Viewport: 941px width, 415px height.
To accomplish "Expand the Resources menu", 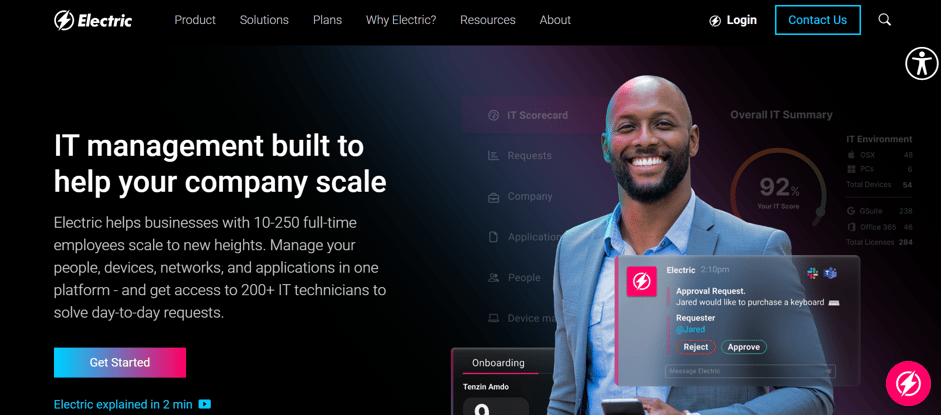I will coord(487,20).
